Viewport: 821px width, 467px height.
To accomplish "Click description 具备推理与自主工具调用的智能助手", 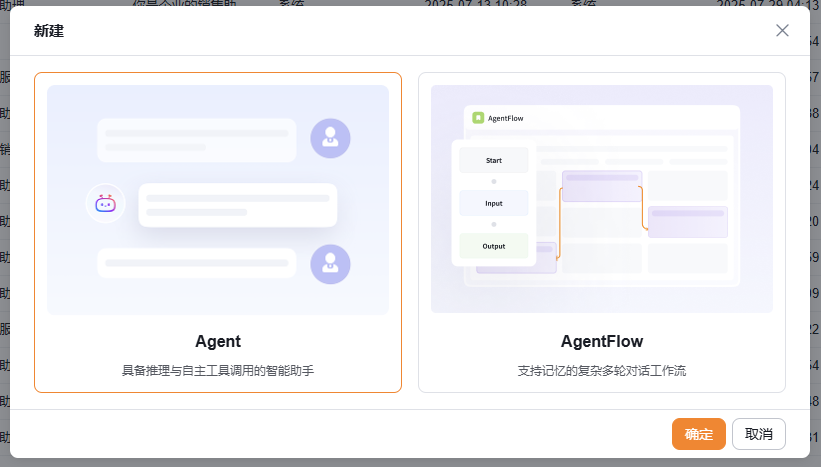I will coord(218,371).
